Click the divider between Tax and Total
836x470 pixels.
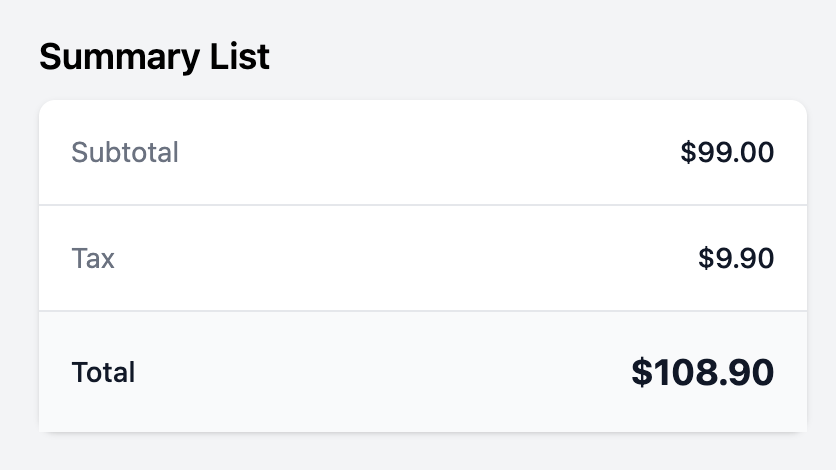[x=423, y=311]
